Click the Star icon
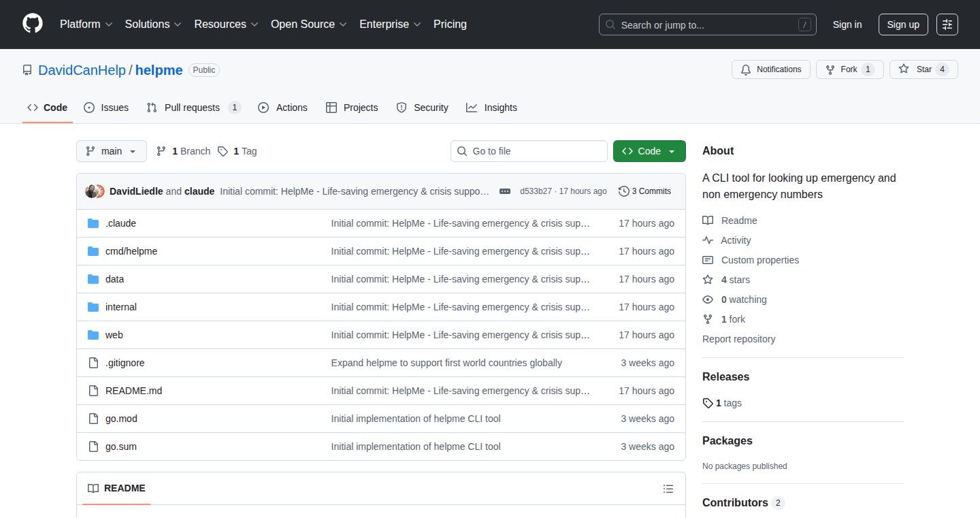 tap(904, 69)
